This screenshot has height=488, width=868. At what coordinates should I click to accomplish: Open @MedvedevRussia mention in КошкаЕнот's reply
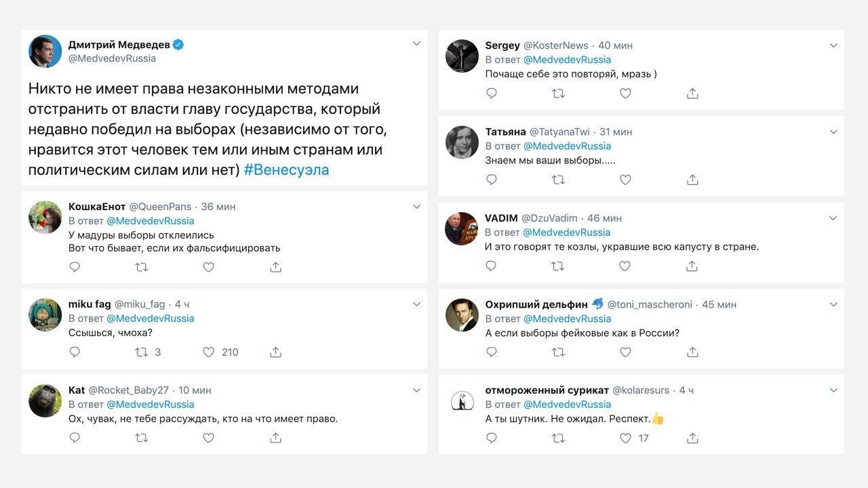coord(151,221)
